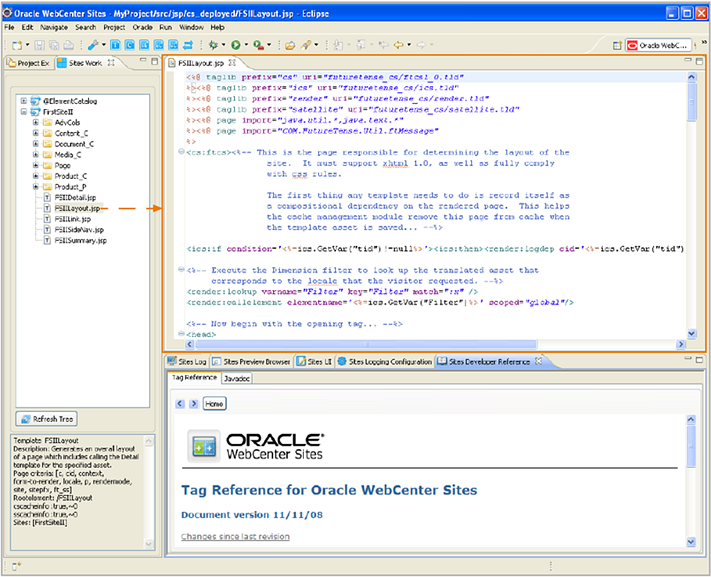Switch to the Javadoc tab
Viewport: 711px width, 577px height.
(237, 379)
